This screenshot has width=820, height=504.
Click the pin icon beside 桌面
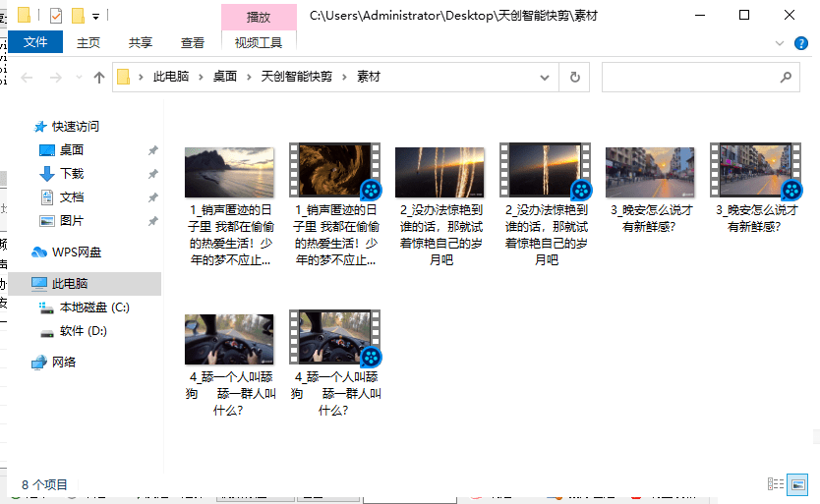(x=152, y=150)
